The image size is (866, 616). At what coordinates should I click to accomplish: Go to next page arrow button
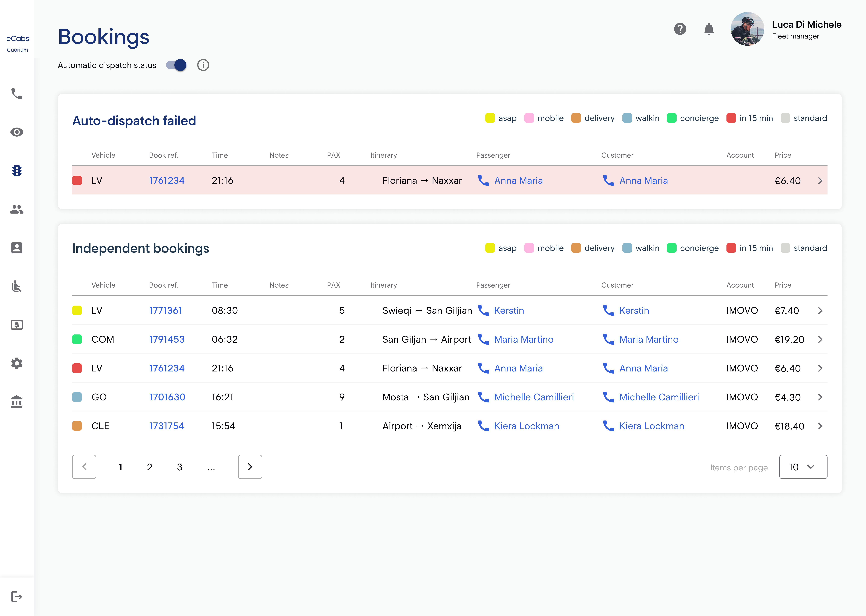point(250,467)
